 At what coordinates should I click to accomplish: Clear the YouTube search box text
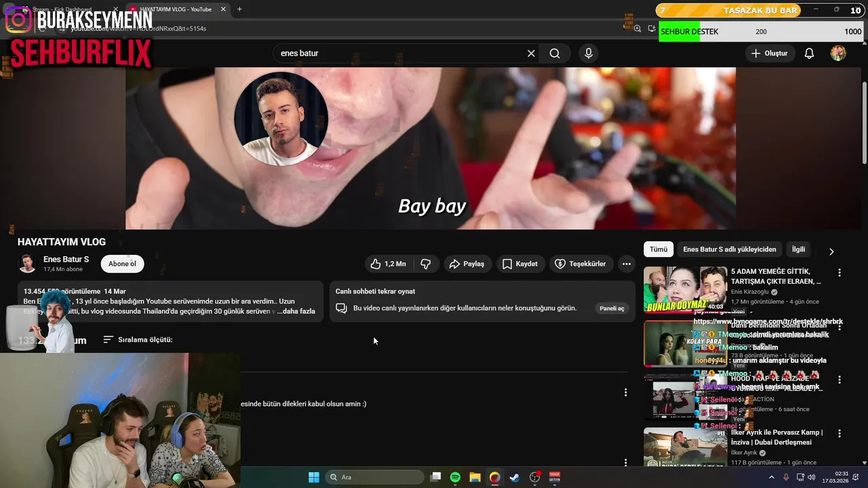pos(531,54)
